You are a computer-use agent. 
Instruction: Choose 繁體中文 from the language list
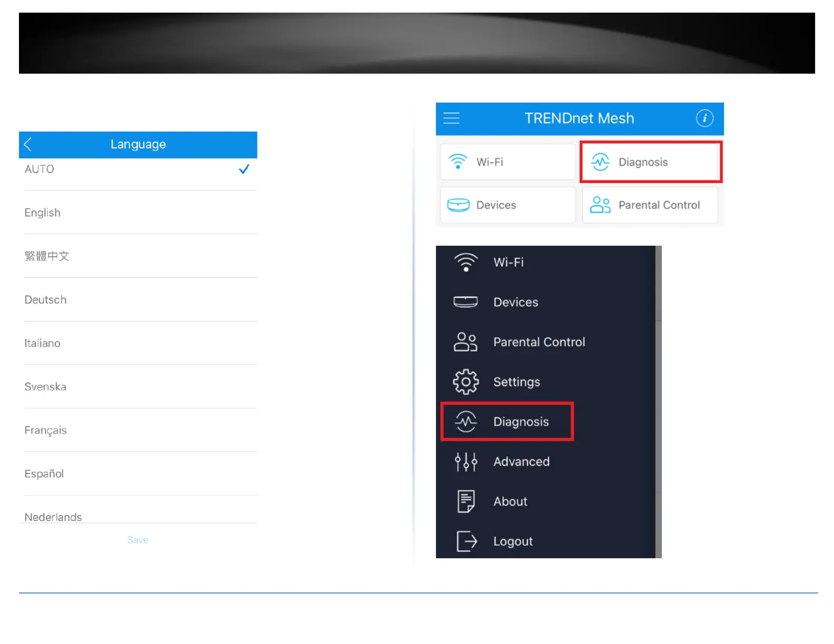(x=138, y=256)
